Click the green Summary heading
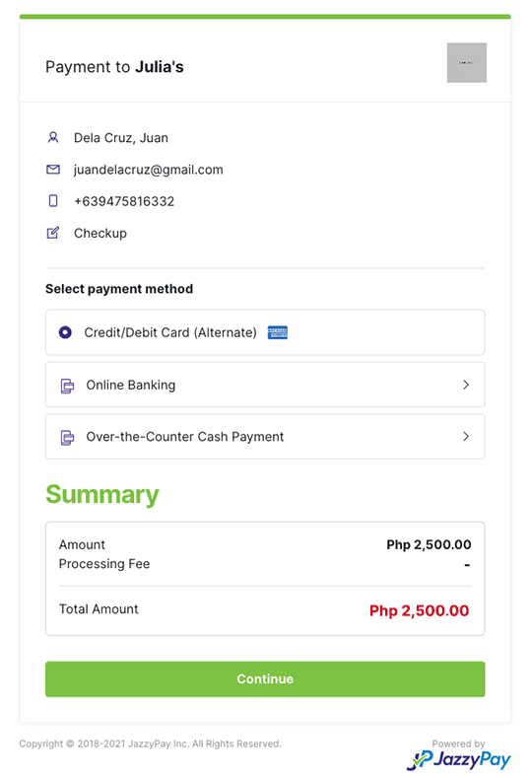 102,495
